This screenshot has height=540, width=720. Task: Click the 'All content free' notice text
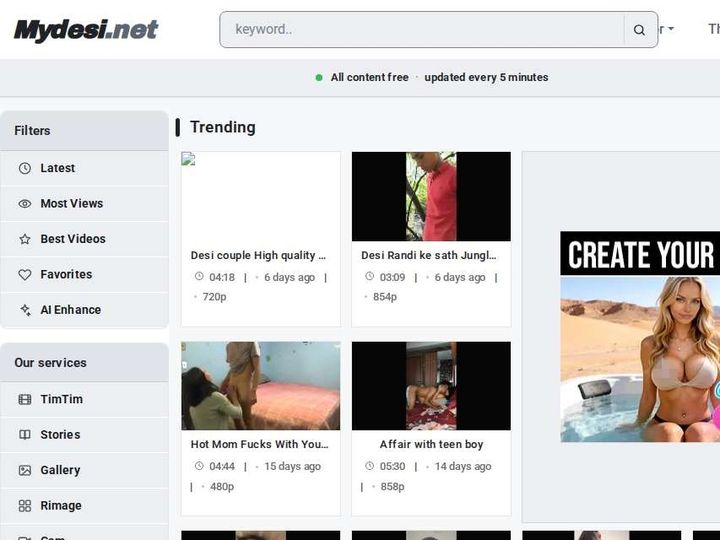[x=370, y=77]
